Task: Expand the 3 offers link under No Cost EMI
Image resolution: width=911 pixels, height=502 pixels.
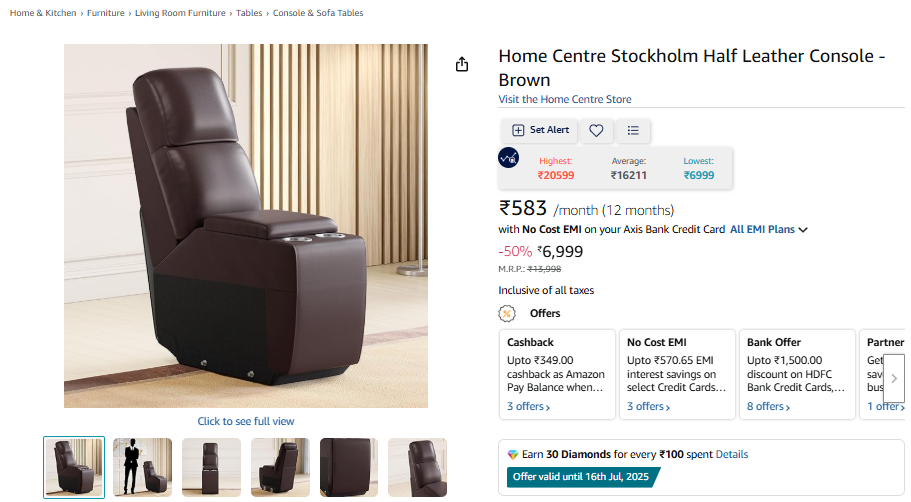Action: click(650, 407)
